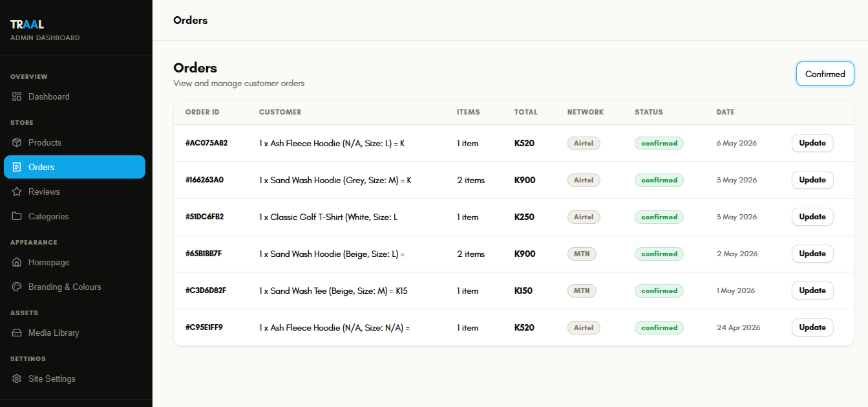This screenshot has height=407, width=868.
Task: Click the K150 total
Action: [524, 291]
